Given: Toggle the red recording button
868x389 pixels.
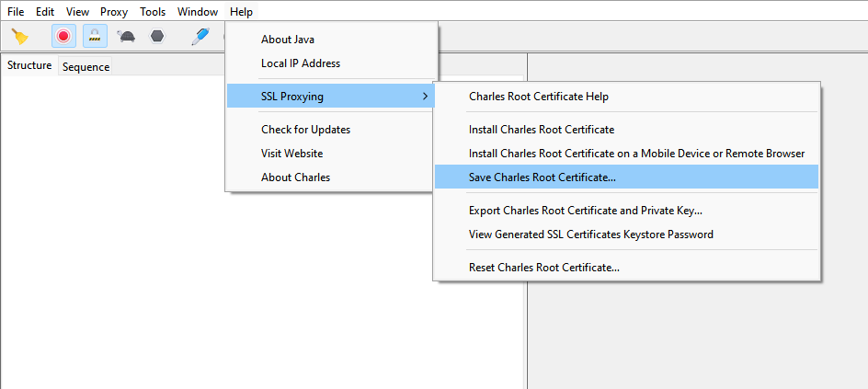Looking at the screenshot, I should [63, 37].
